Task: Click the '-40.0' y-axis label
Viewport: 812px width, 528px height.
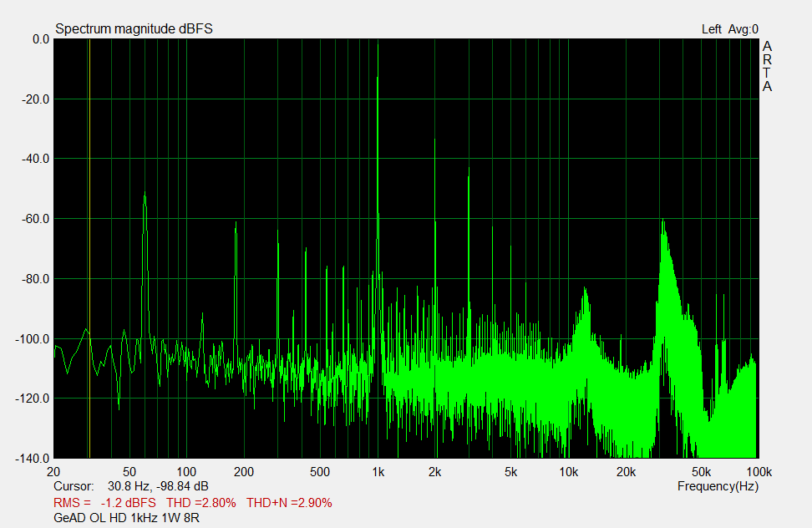Action: pyautogui.click(x=36, y=159)
